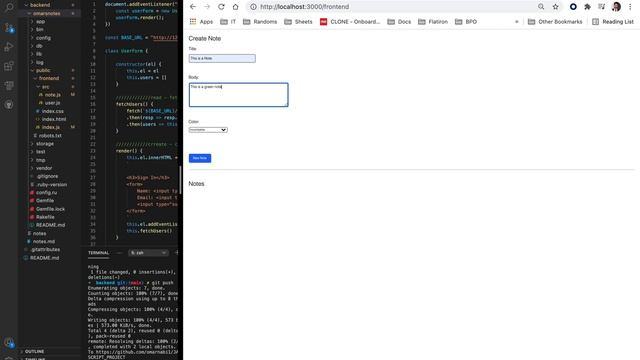Open notes.md file
This screenshot has width=640, height=360.
tap(40, 242)
